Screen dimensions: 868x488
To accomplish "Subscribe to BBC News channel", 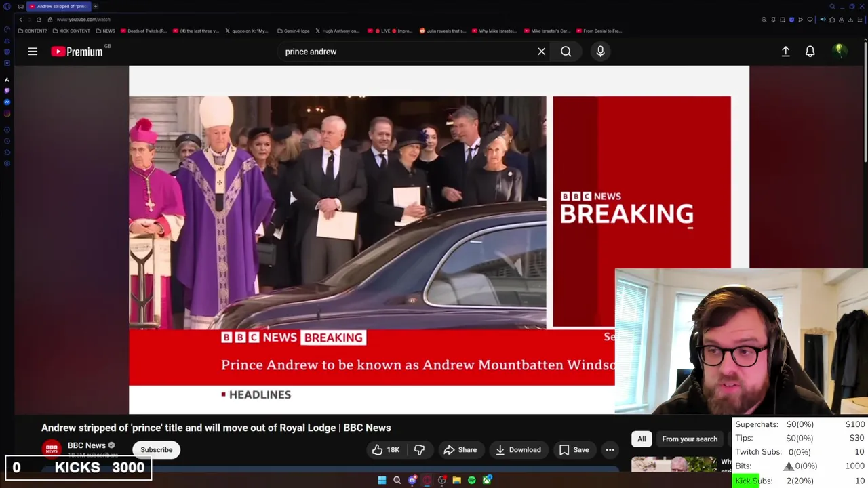I will click(157, 450).
